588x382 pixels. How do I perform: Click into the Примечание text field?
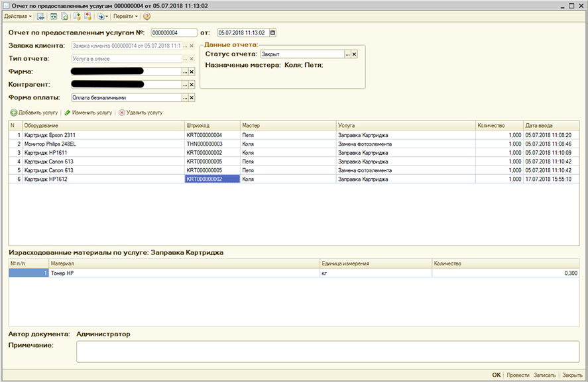point(327,352)
